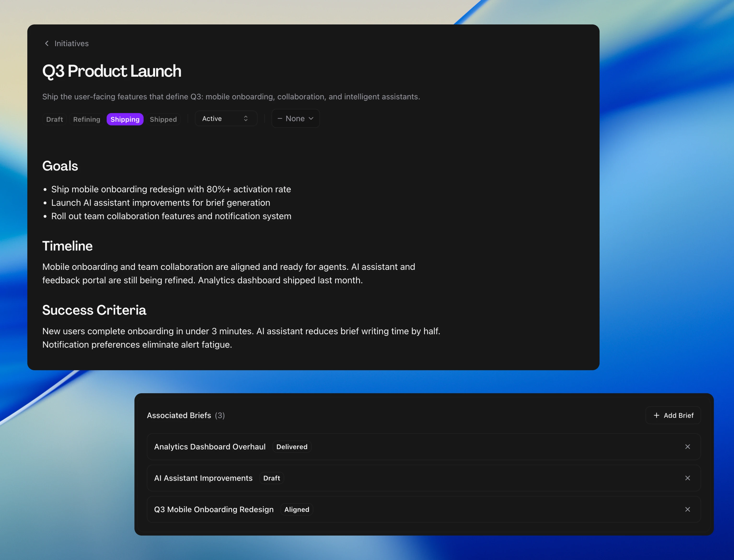Screen dimensions: 734x560
Task: Open the AI Assistant Improvements brief
Action: click(203, 478)
